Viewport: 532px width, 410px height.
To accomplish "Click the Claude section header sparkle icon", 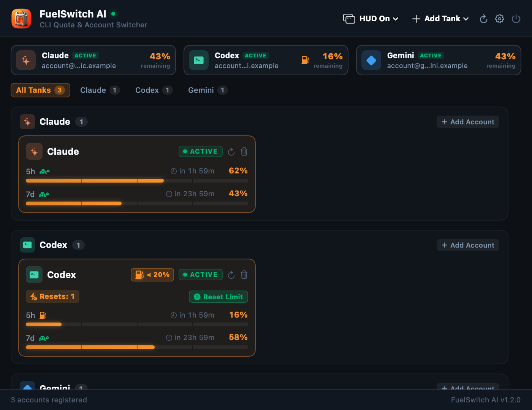I will 27,122.
